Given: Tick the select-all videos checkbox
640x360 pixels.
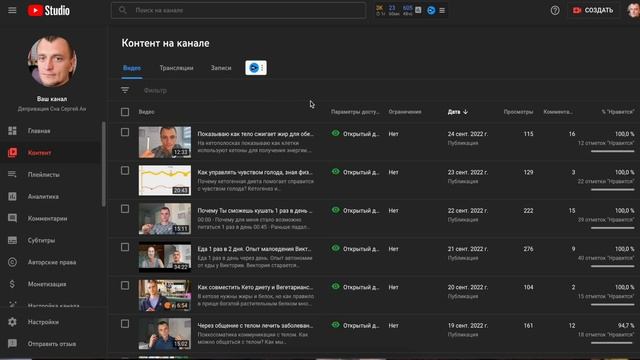Looking at the screenshot, I should click(x=125, y=112).
